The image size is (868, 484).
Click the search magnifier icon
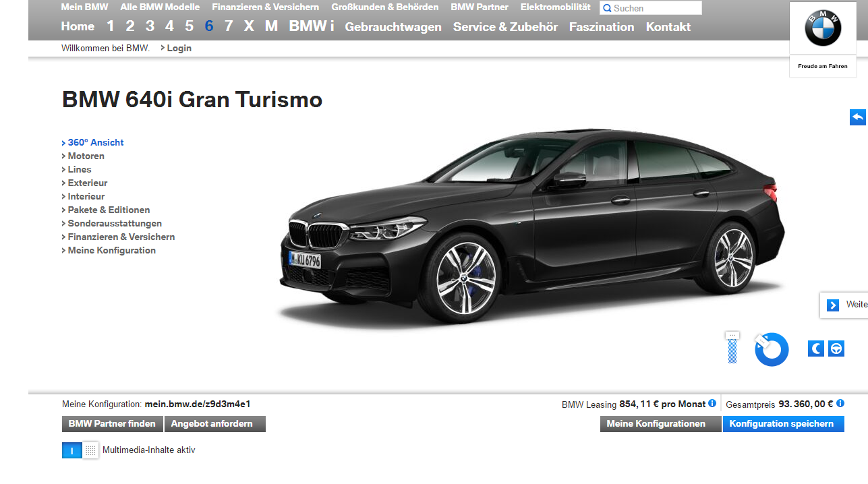(x=607, y=8)
